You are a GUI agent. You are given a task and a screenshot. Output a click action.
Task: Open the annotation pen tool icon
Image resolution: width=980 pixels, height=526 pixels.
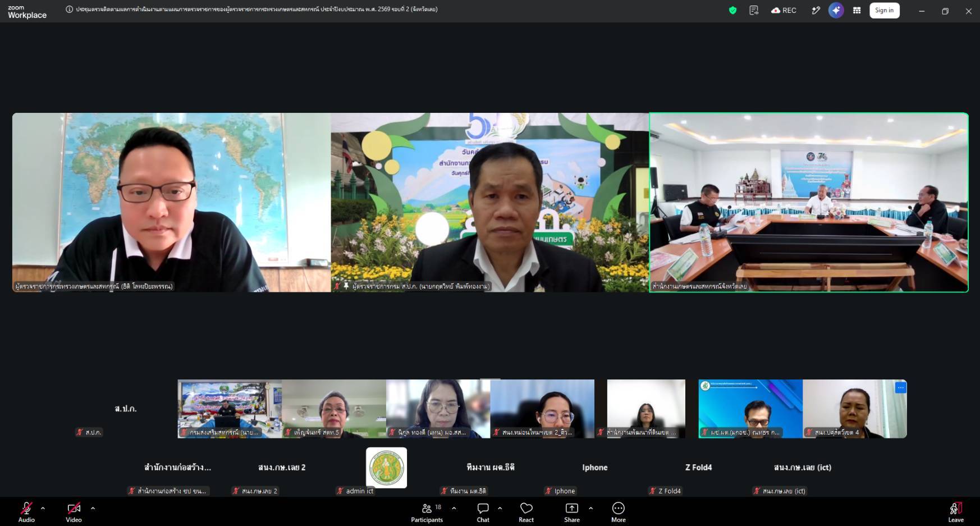pyautogui.click(x=816, y=10)
